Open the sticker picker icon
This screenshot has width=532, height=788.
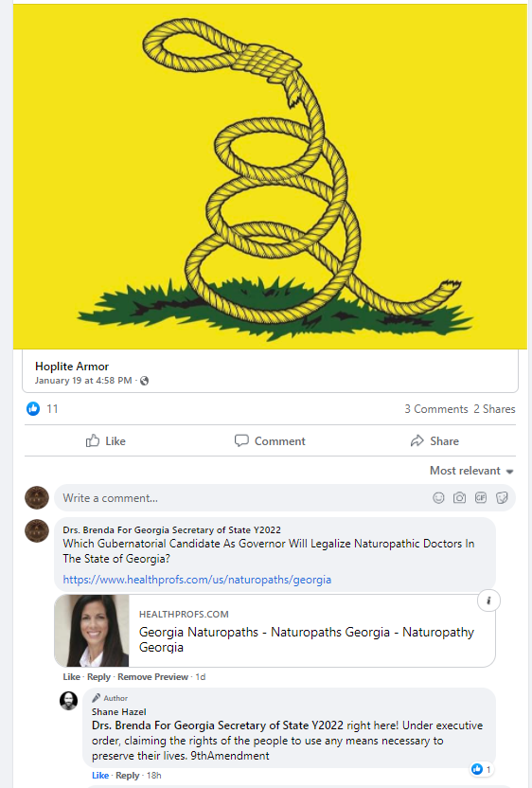click(502, 498)
